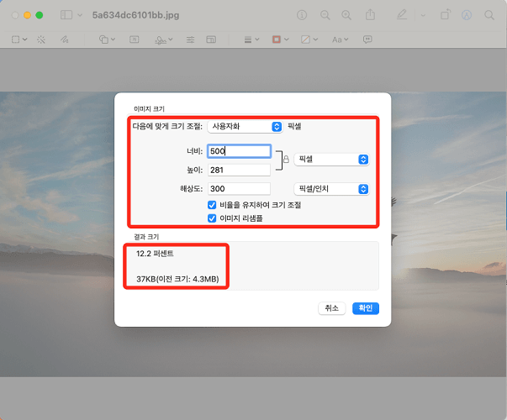This screenshot has width=507, height=420.
Task: Insert a text box with Text tool
Action: [x=135, y=39]
